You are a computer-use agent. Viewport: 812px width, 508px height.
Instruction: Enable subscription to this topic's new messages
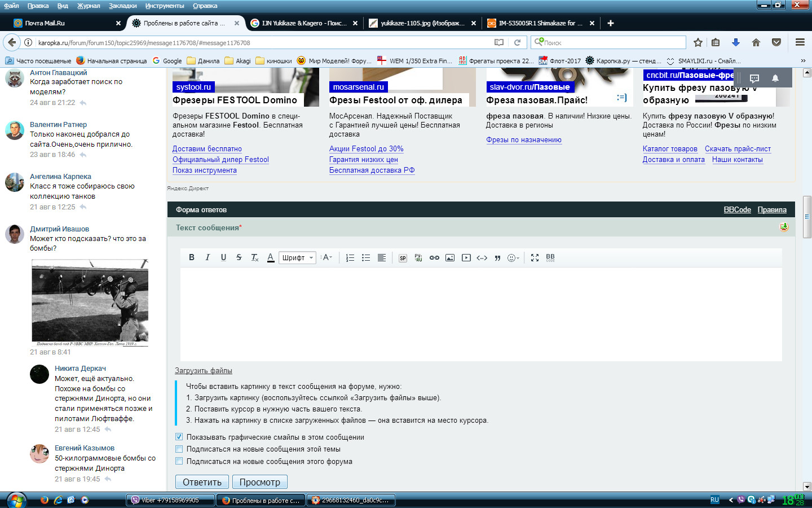(x=179, y=449)
